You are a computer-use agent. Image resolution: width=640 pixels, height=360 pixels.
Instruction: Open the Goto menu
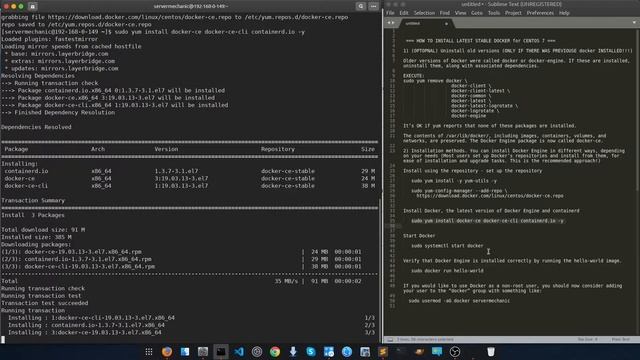(x=476, y=13)
